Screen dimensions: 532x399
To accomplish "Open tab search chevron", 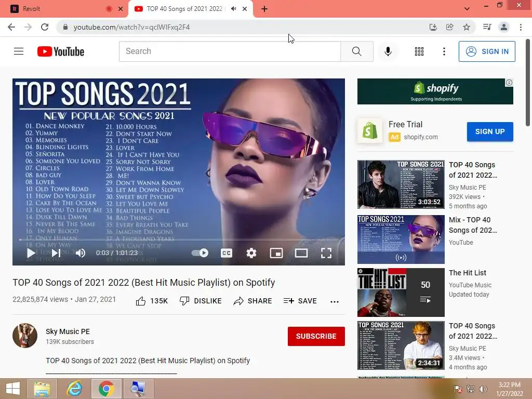I will [x=467, y=9].
